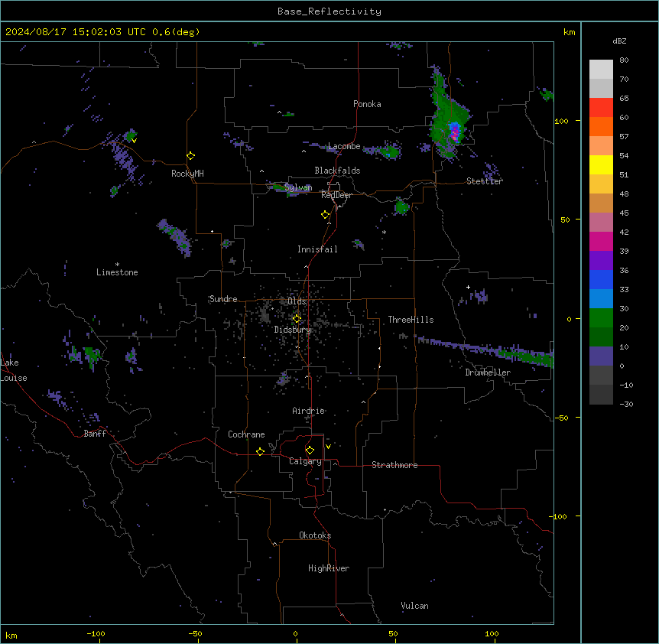Click the yellow diamond marker at Olds-Didsbury

click(x=297, y=319)
